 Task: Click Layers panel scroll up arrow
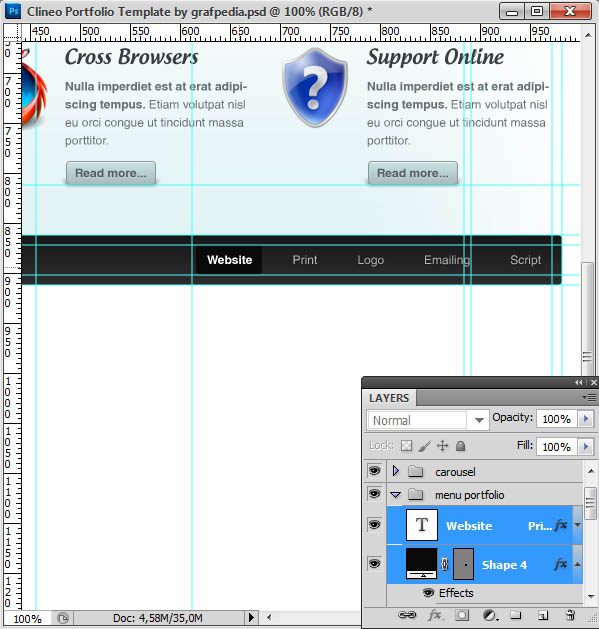(x=591, y=471)
